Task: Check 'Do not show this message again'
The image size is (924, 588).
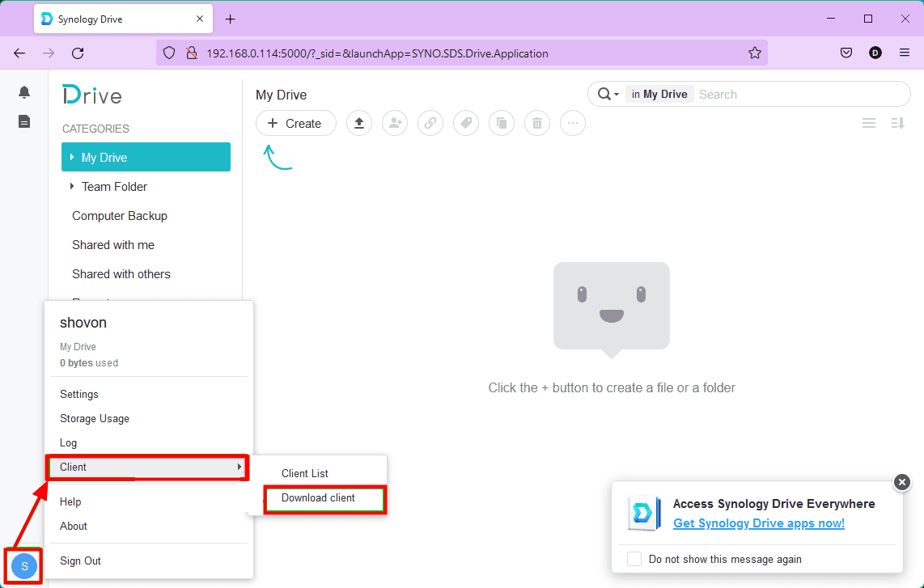Action: (x=635, y=559)
